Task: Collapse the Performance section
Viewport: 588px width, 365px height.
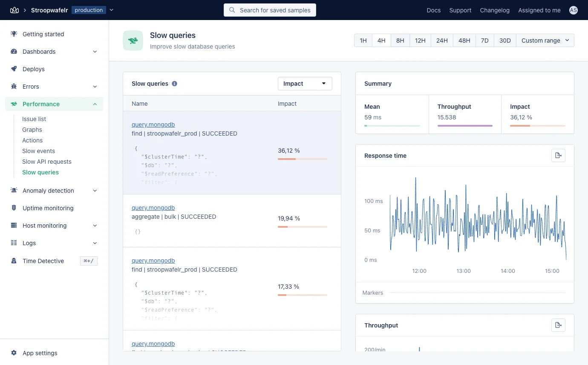Action: tap(95, 104)
